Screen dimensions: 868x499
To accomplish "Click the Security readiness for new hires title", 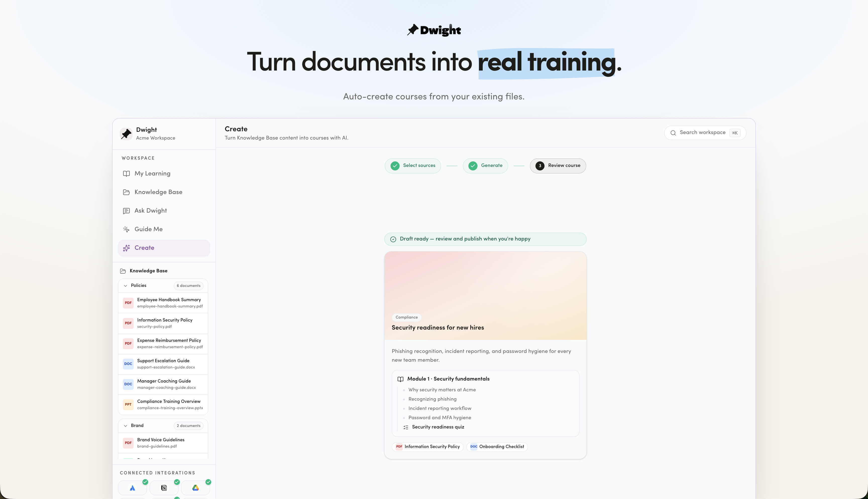I will 438,328.
